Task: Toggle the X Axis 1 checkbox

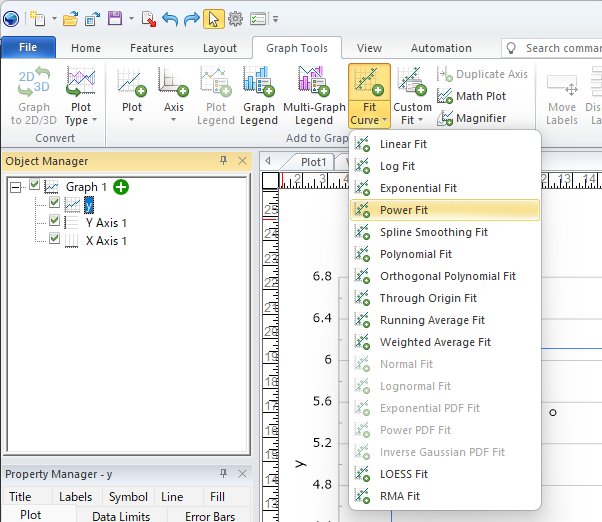Action: pyautogui.click(x=55, y=240)
